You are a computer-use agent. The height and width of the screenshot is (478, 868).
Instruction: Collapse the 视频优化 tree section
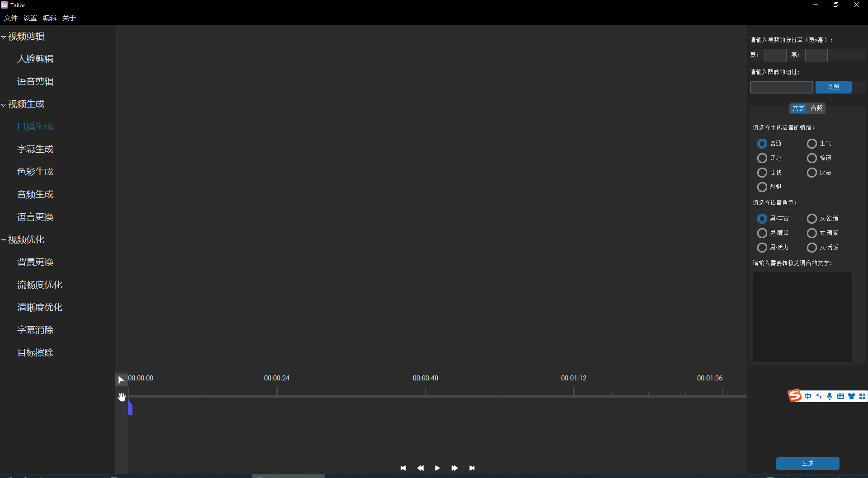point(4,240)
